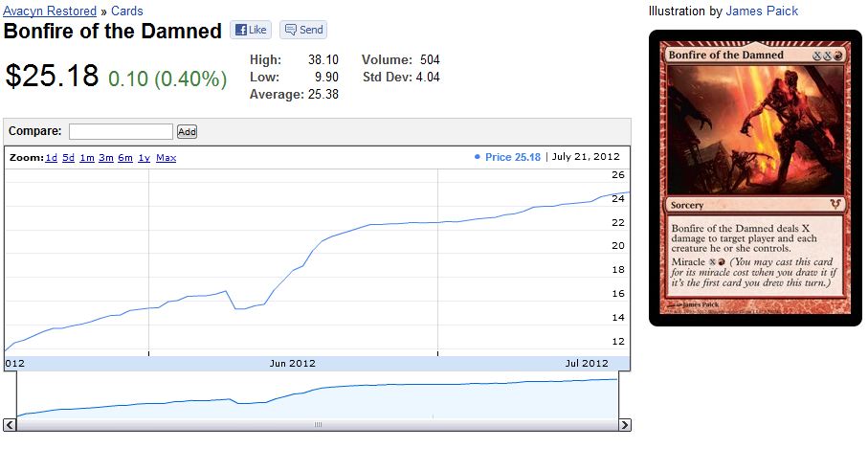Set chart zoom to 3m
This screenshot has height=449, width=868.
(106, 158)
